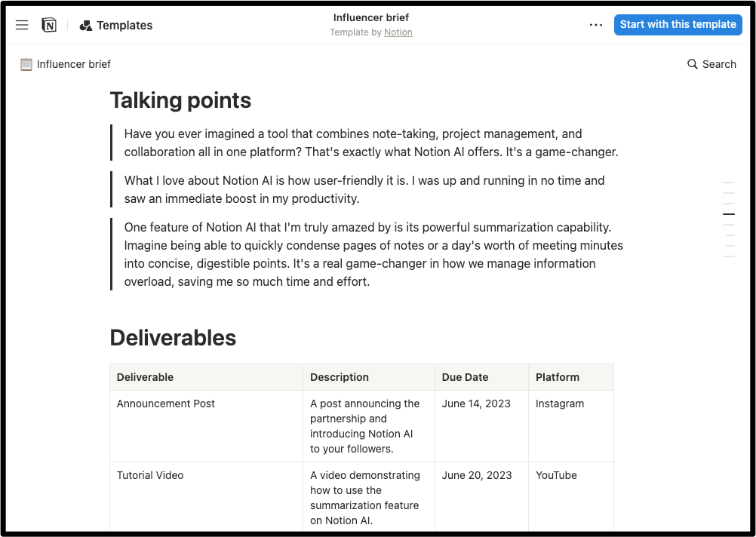This screenshot has height=537, width=756.
Task: Select the Due Date column header
Action: pyautogui.click(x=465, y=377)
